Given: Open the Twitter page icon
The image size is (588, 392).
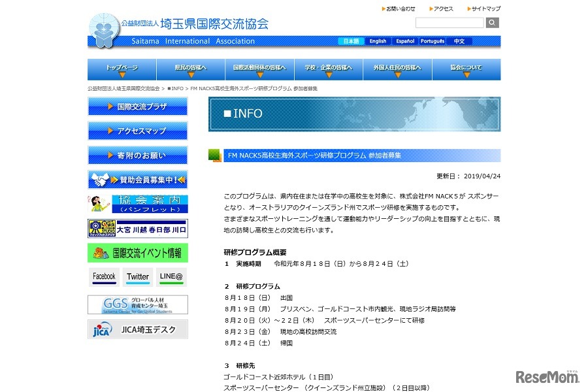Looking at the screenshot, I should click(x=137, y=277).
